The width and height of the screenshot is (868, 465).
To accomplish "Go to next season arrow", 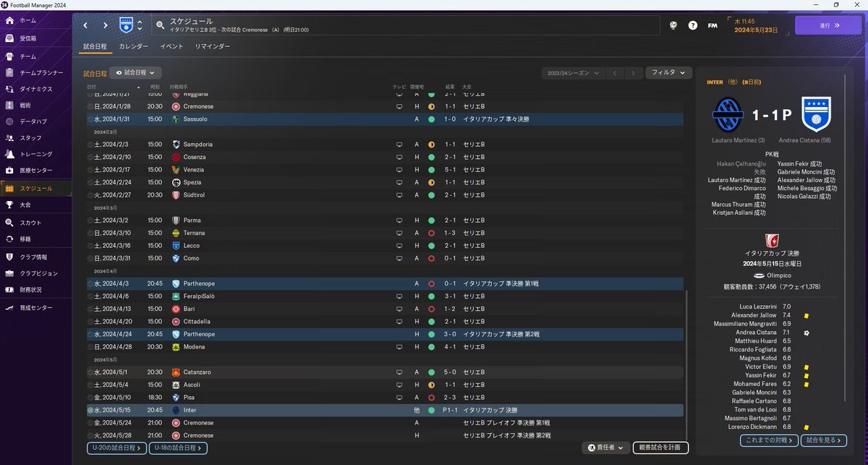I will point(634,73).
